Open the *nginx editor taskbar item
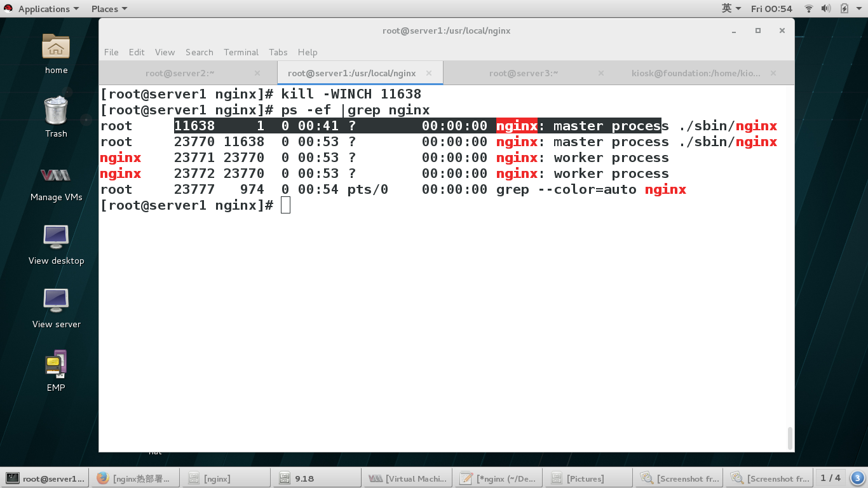Screen dimensions: 868x488 pyautogui.click(x=498, y=478)
